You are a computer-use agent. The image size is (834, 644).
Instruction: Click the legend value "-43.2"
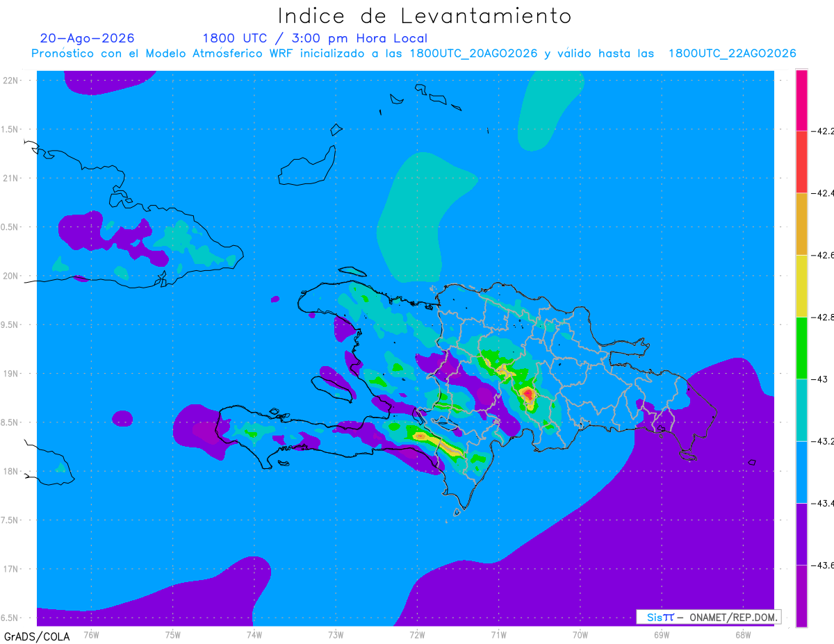[822, 441]
